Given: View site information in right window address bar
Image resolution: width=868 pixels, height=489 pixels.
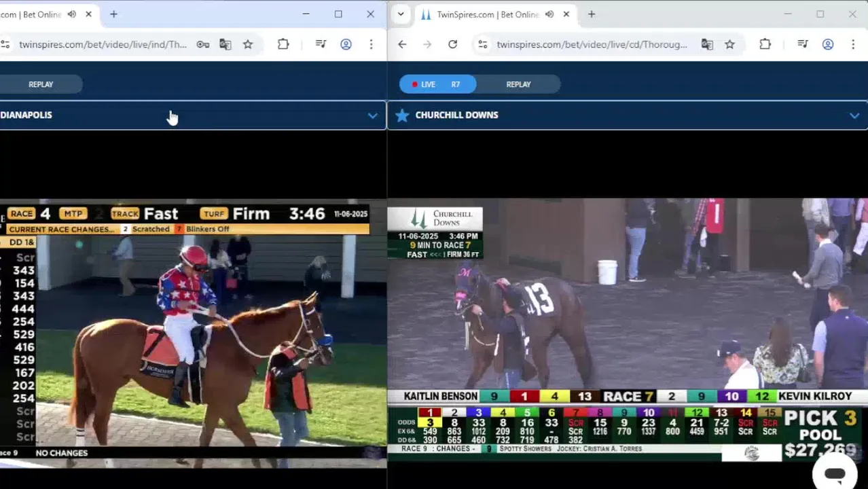Looking at the screenshot, I should pyautogui.click(x=482, y=44).
